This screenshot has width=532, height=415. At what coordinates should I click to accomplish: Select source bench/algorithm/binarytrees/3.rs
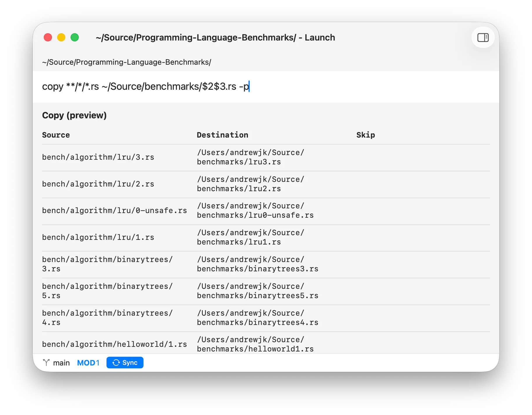(107, 264)
